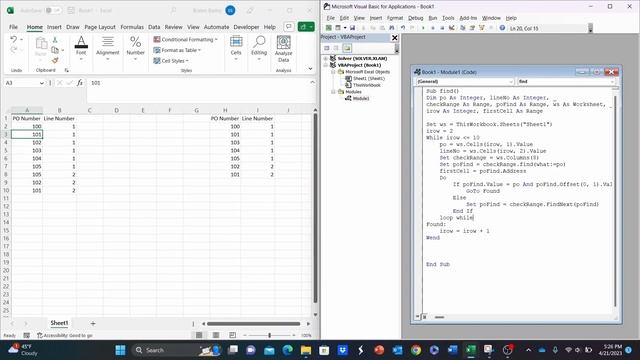Select cell H8 containing 101
640x360 pixels.
225,174
